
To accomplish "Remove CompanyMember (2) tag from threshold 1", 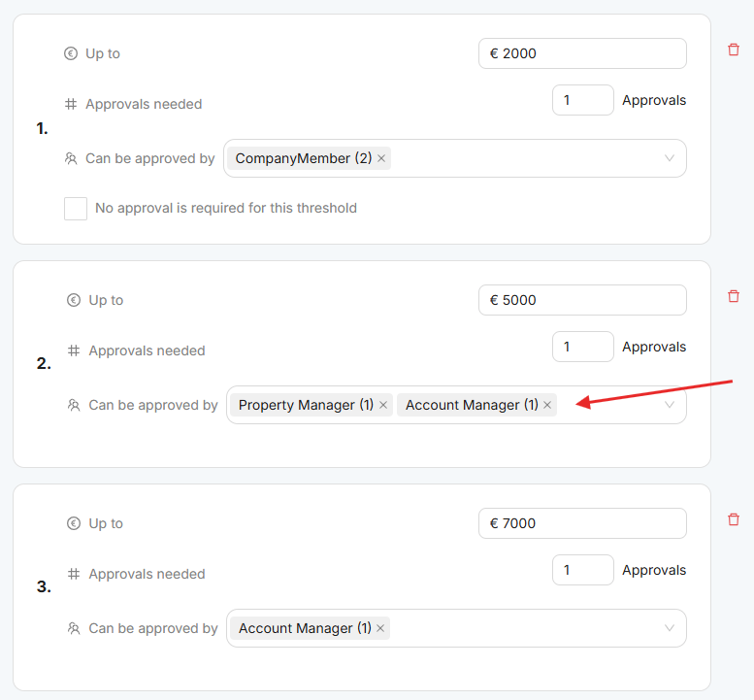I will (x=381, y=158).
